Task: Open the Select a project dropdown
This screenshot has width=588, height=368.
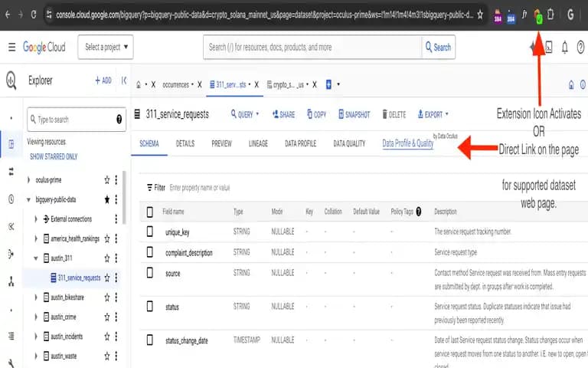Action: coord(106,47)
